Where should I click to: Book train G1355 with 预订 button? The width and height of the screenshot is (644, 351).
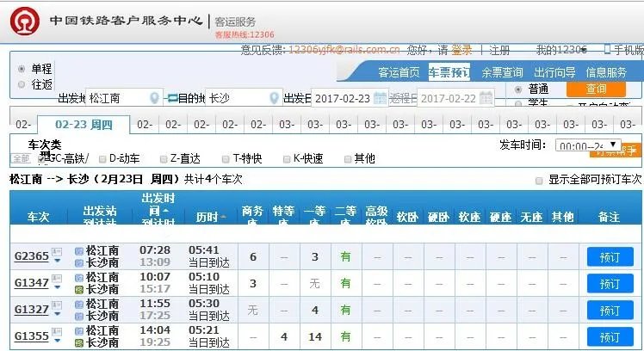point(610,337)
